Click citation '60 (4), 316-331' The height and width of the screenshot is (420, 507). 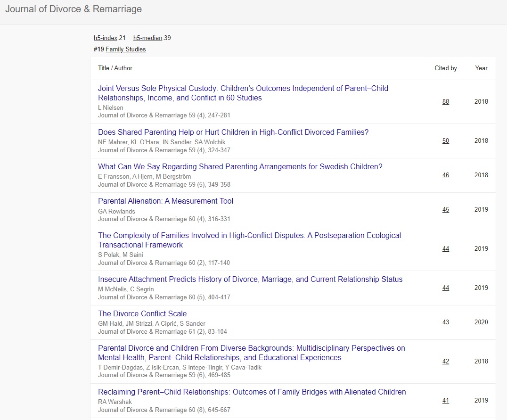[209, 219]
